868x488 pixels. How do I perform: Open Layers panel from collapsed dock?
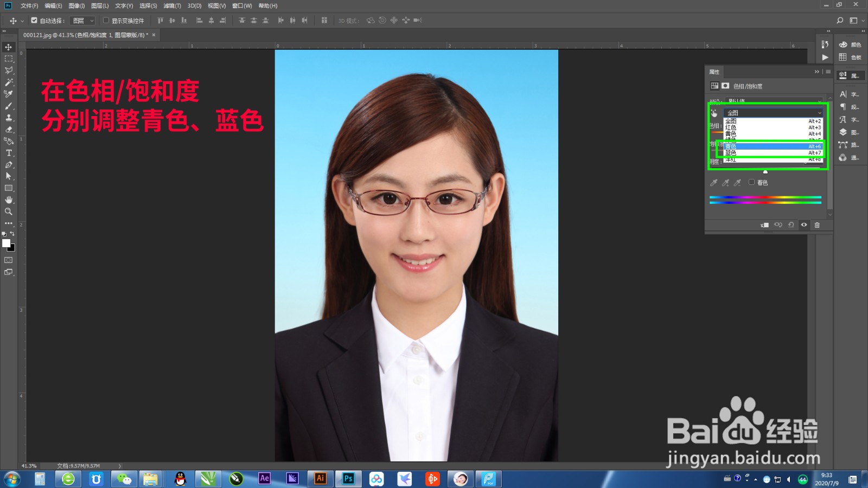(849, 132)
